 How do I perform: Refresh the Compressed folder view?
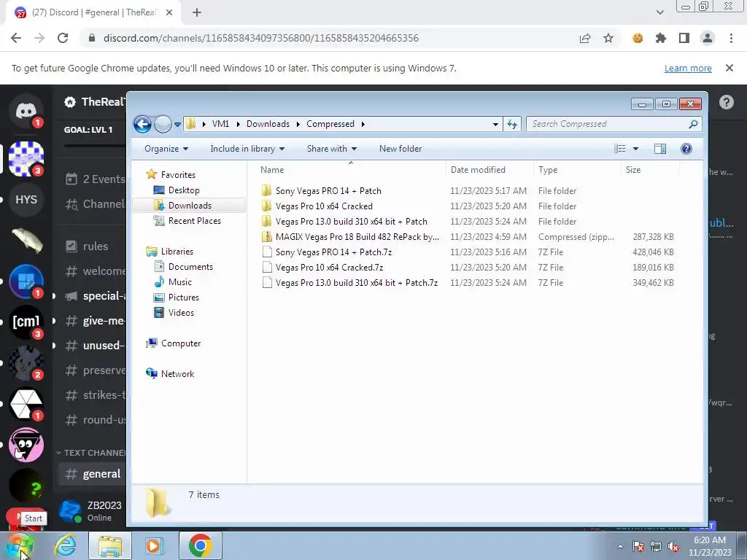click(512, 124)
